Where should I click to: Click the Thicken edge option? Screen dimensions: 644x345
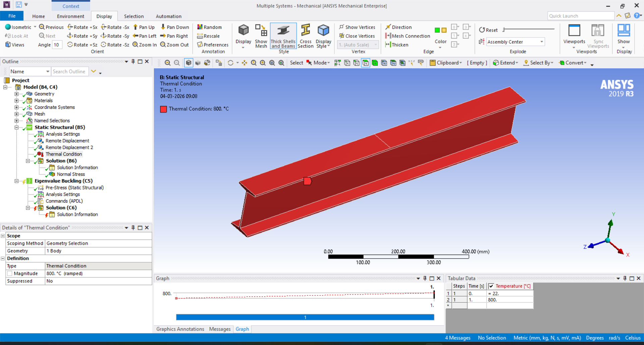click(397, 45)
